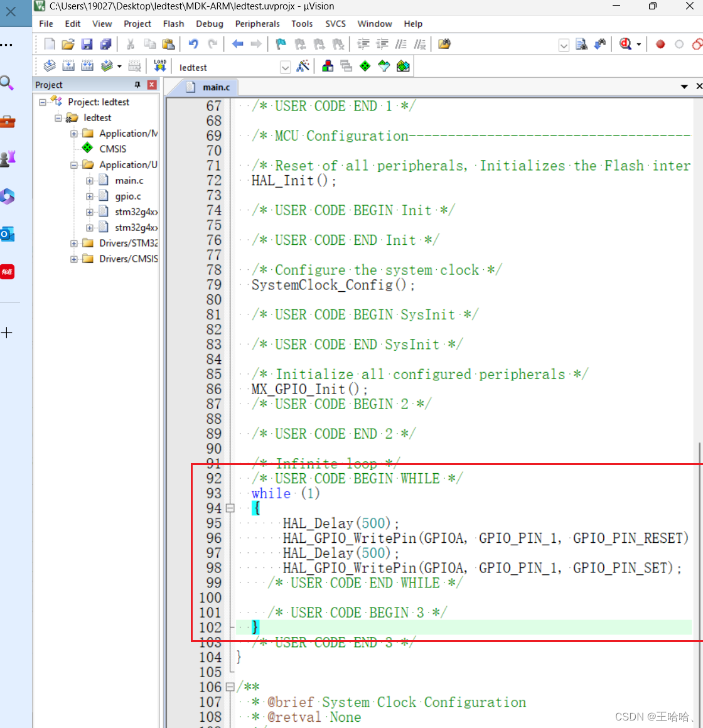The image size is (703, 728).
Task: Collapse the ledtest target folder
Action: click(58, 118)
